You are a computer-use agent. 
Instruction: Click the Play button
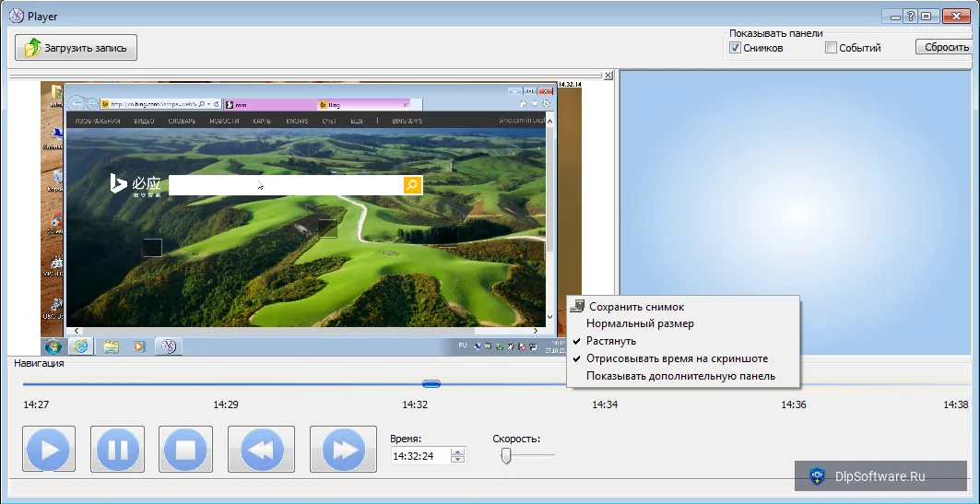point(49,449)
